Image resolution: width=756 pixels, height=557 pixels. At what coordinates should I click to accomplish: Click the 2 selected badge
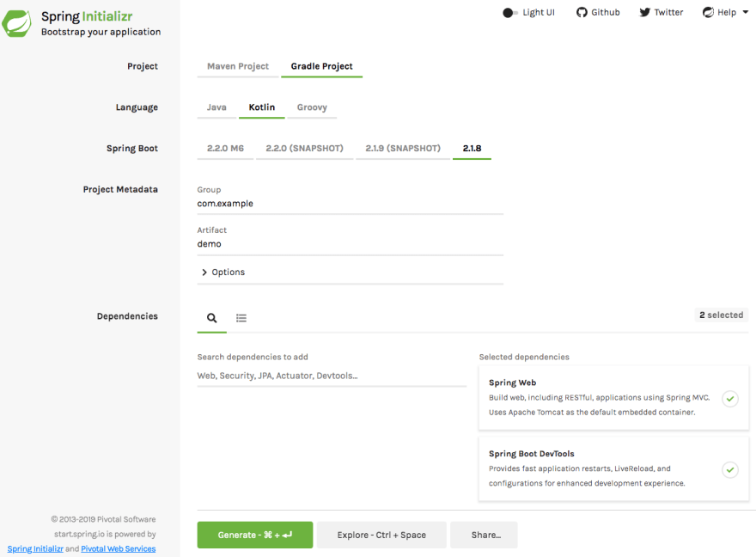pyautogui.click(x=722, y=315)
